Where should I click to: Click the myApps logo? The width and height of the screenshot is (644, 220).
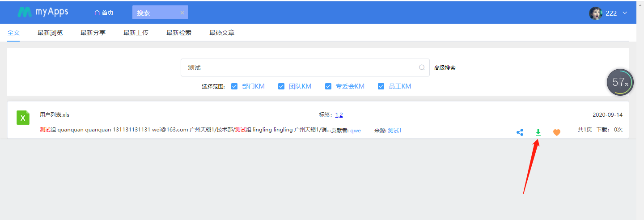coord(43,12)
